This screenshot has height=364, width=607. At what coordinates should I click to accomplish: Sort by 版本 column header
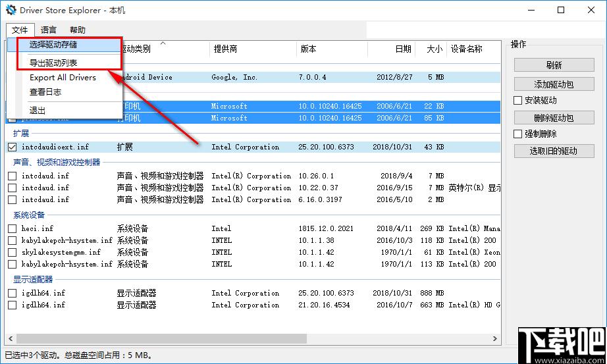[332, 49]
